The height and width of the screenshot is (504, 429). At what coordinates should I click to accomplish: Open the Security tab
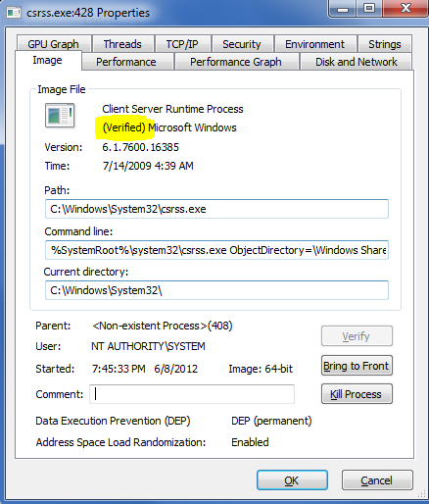tap(242, 44)
